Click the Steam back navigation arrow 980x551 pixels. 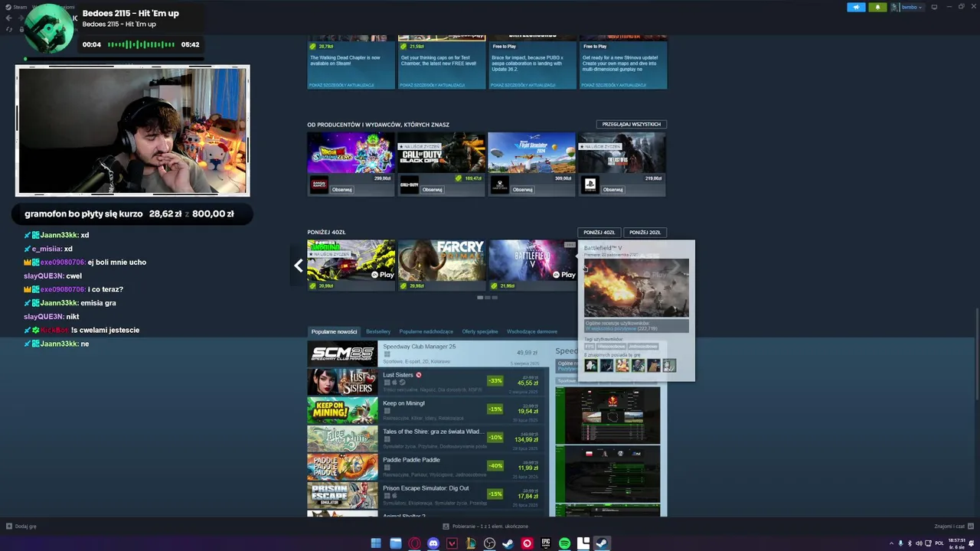[8, 18]
